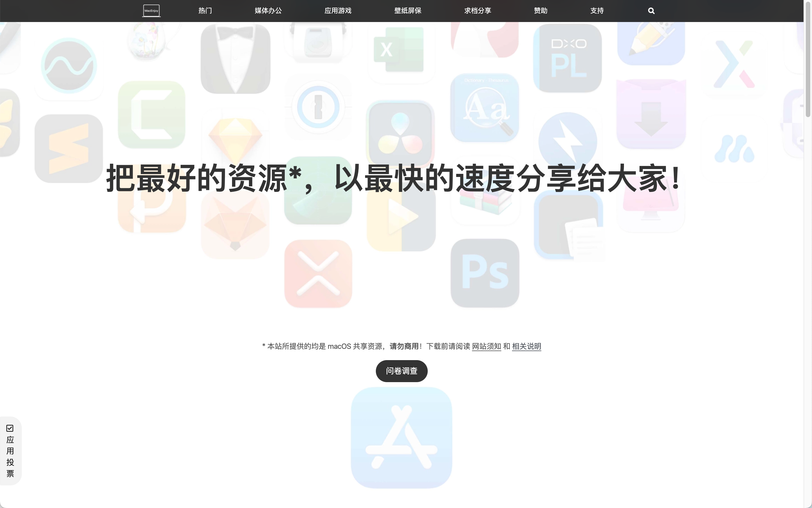This screenshot has width=812, height=508.
Task: Click the Camtasia green C icon
Action: coord(152,115)
